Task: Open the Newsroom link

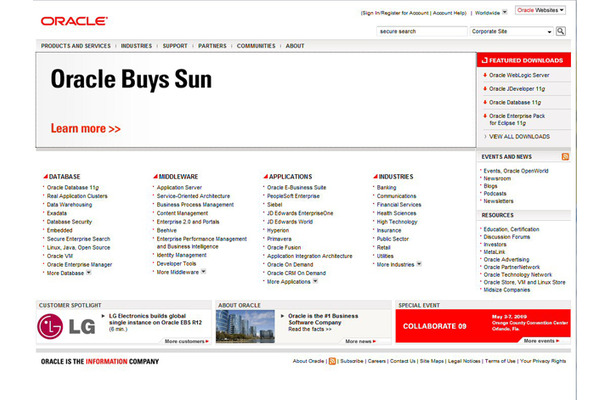Action: pyautogui.click(x=497, y=178)
